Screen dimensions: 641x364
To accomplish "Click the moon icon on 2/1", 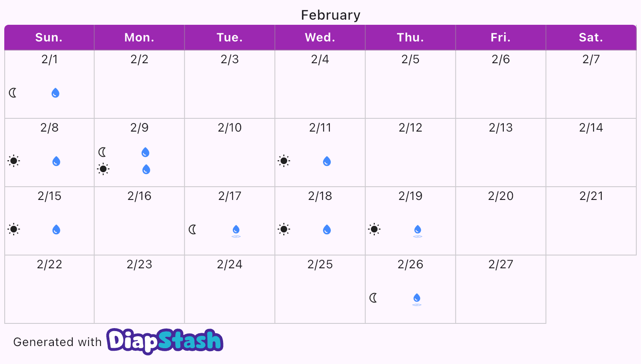I will [x=13, y=93].
